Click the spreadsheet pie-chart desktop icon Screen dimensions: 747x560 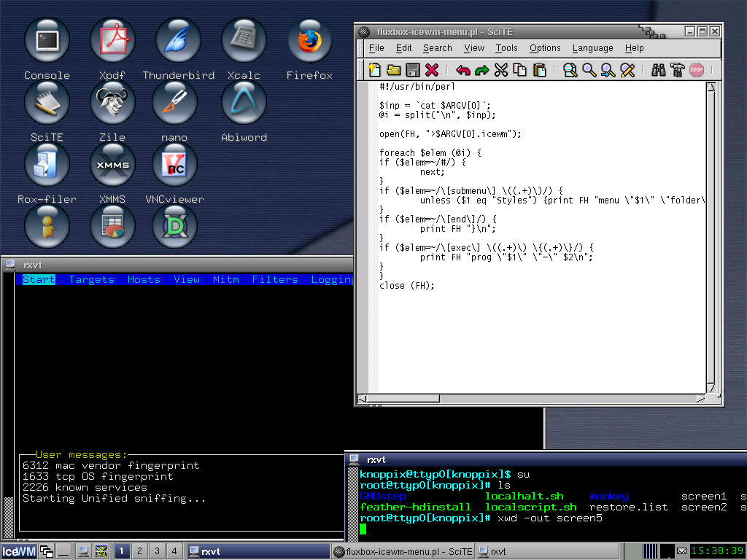(112, 226)
